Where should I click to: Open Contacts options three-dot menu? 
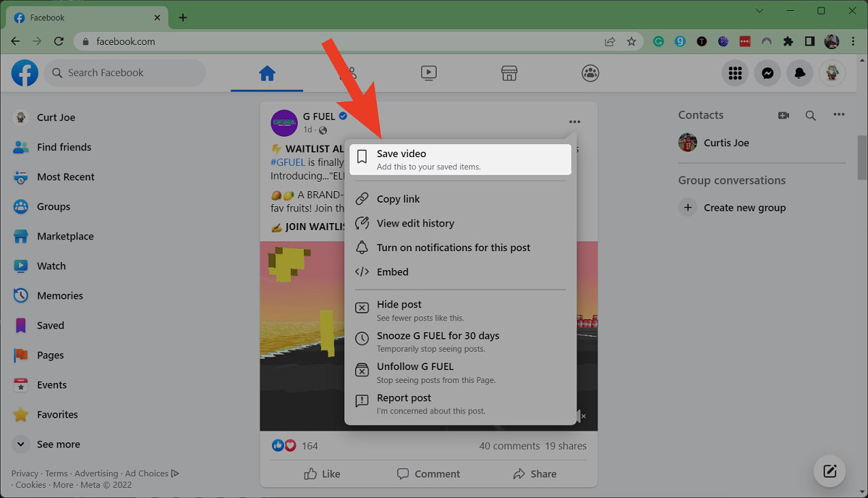[x=838, y=115]
